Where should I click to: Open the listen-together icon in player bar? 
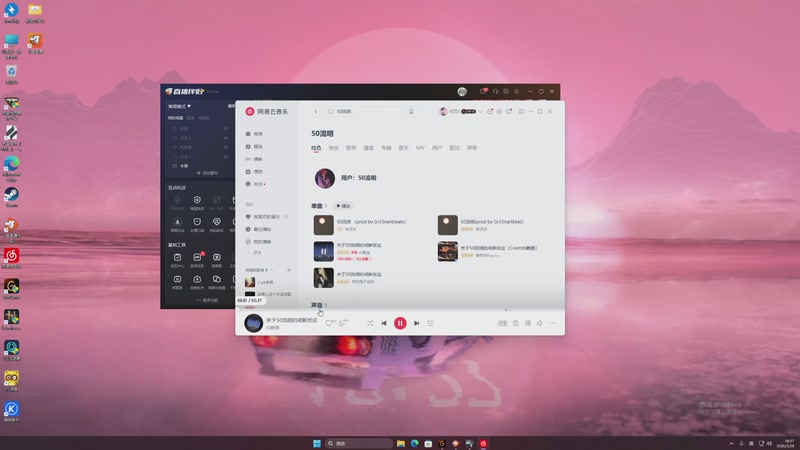tap(515, 323)
